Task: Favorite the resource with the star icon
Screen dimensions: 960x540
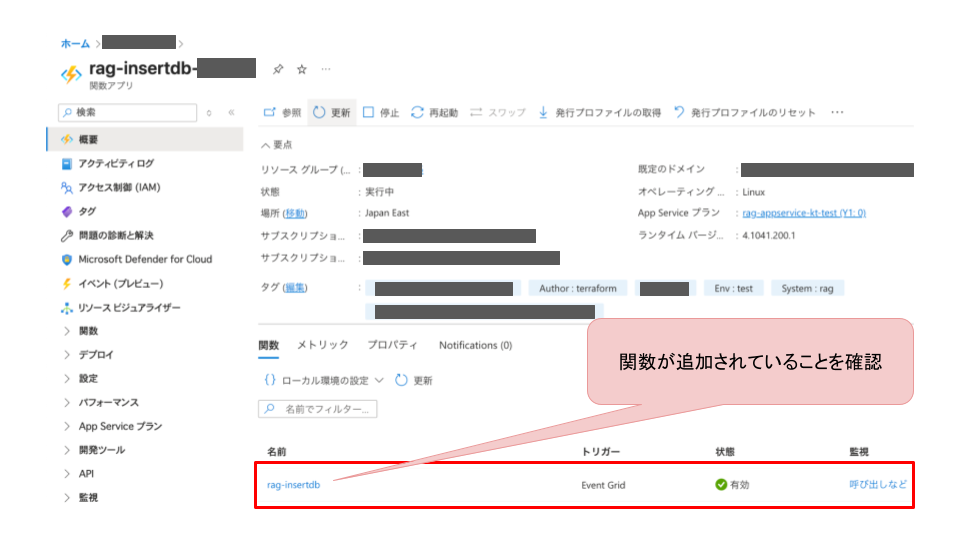Action: (302, 69)
